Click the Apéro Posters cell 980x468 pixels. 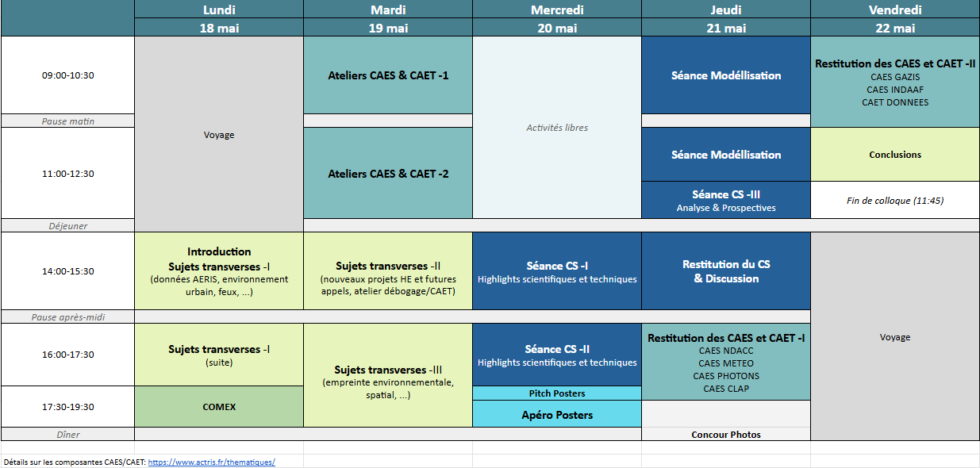(557, 415)
